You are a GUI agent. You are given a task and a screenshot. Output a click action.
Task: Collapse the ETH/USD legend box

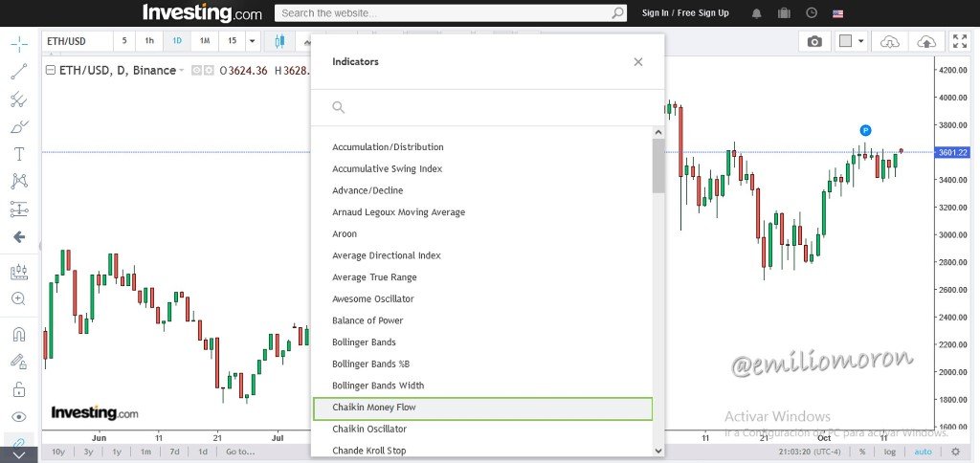pos(51,71)
